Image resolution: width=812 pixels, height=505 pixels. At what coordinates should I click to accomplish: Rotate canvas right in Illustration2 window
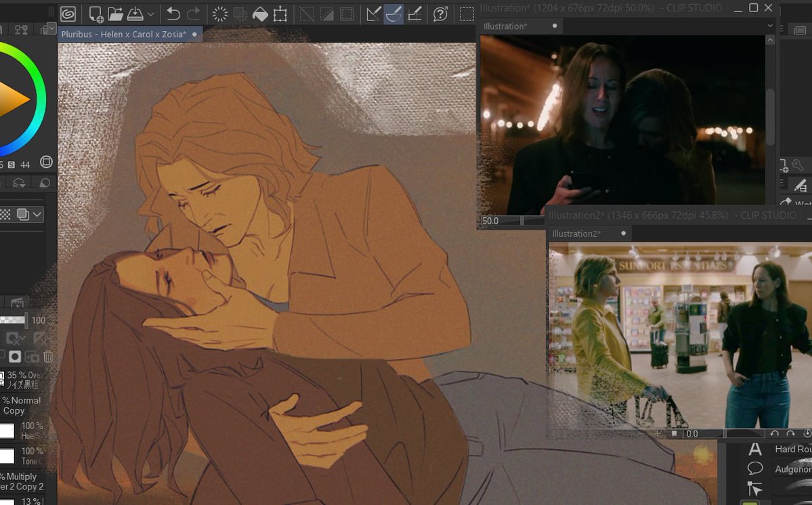coord(790,434)
